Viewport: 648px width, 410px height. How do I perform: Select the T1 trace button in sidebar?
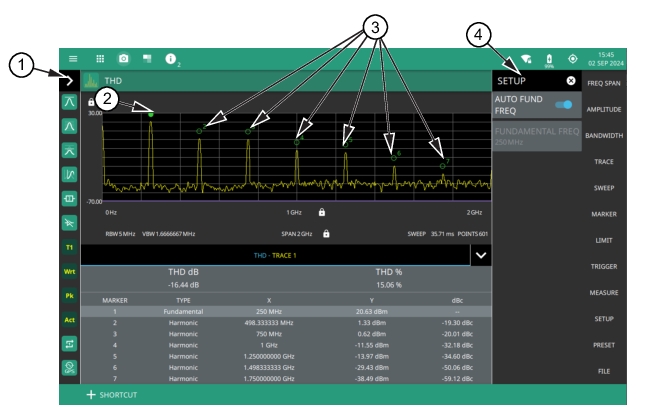[x=70, y=246]
